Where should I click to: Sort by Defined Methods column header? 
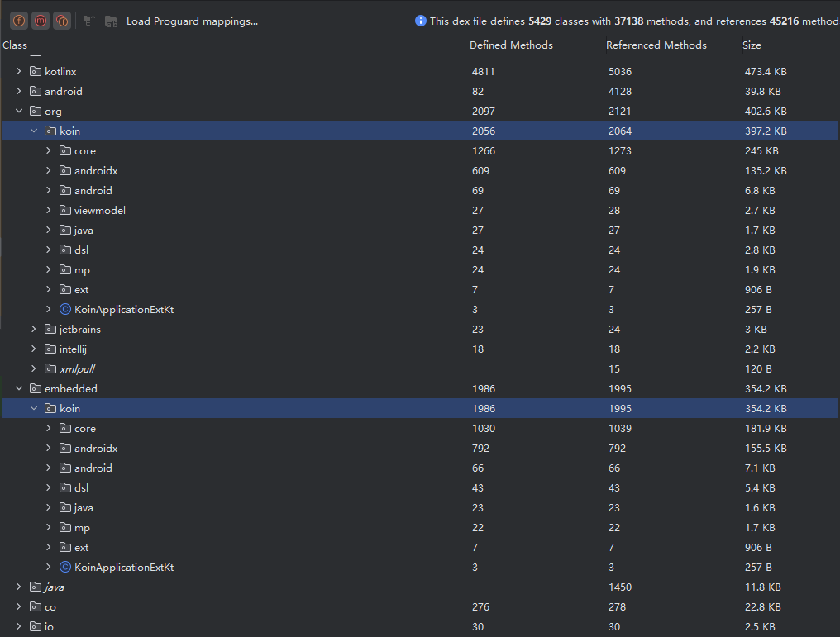(x=511, y=45)
